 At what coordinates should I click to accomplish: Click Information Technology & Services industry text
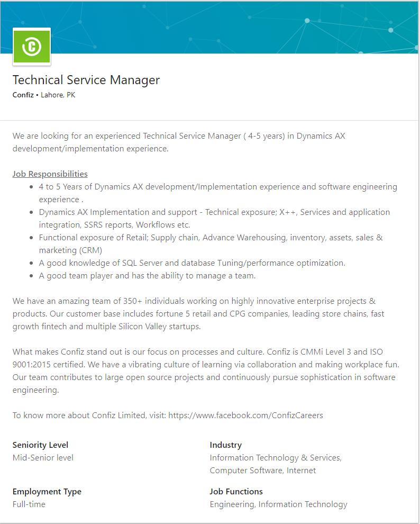point(275,457)
